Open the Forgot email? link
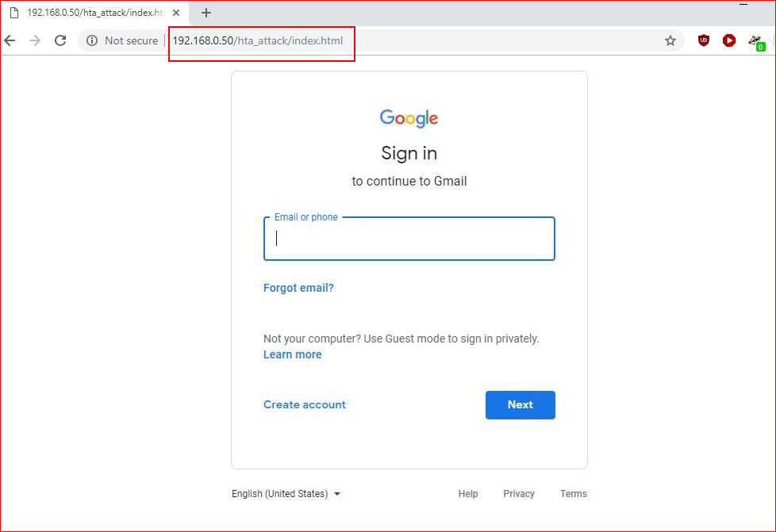The width and height of the screenshot is (776, 532). [x=298, y=288]
